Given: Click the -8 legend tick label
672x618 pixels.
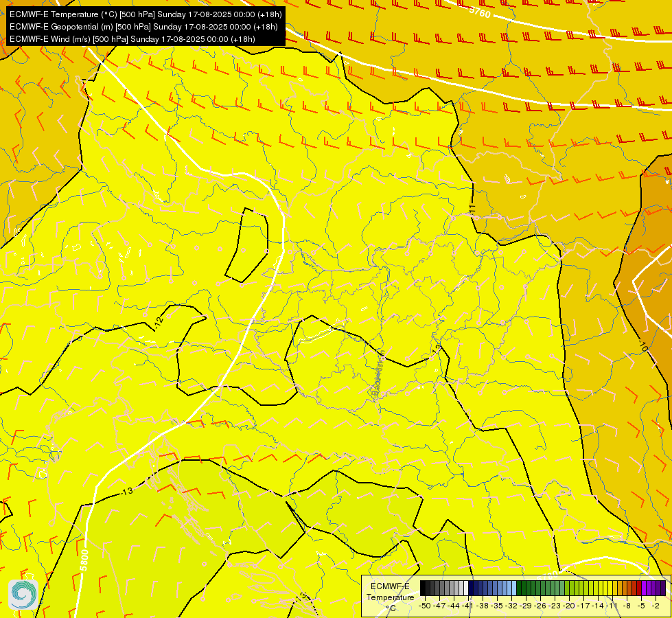Looking at the screenshot, I should coord(627,606).
